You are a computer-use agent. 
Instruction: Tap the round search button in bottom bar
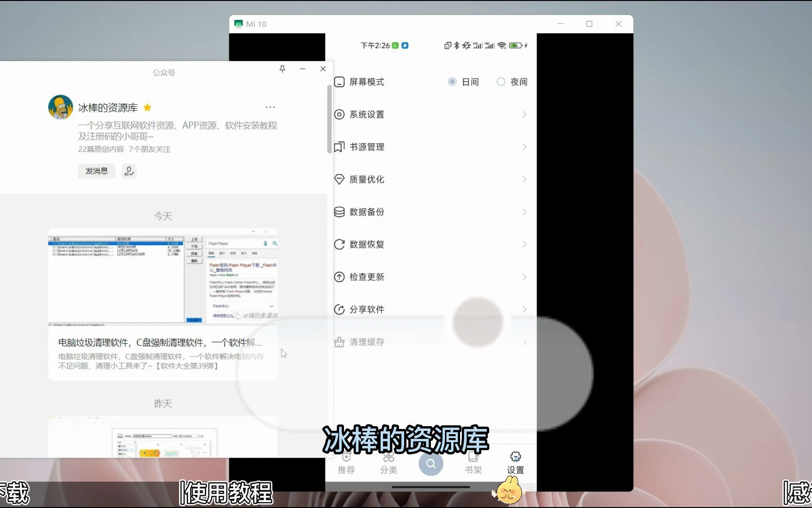pos(431,464)
